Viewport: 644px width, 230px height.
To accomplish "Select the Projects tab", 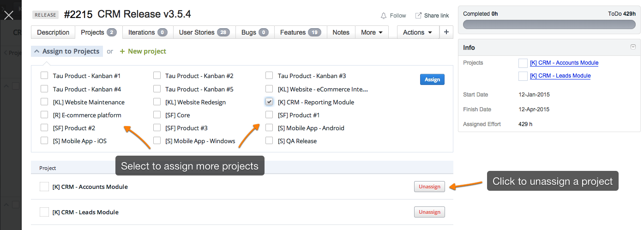I will (98, 32).
